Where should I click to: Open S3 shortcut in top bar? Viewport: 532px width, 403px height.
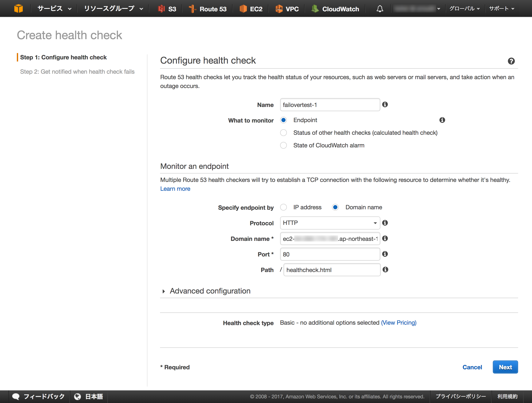[167, 9]
